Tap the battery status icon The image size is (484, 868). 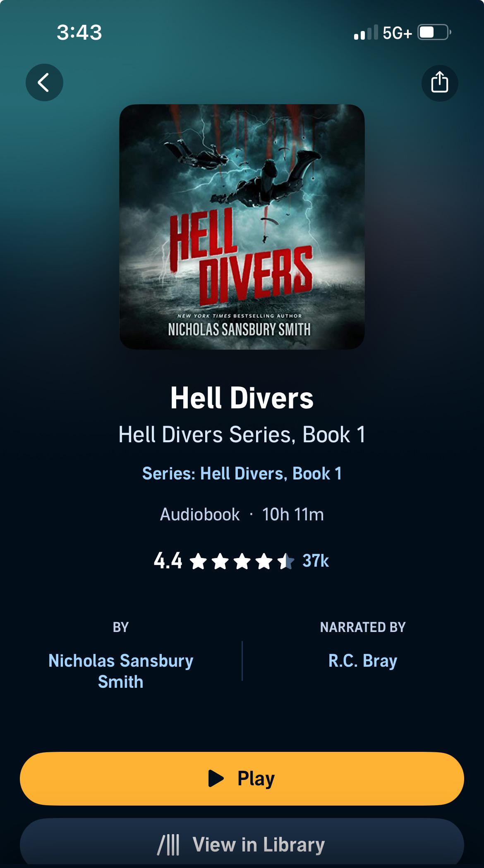pos(434,32)
